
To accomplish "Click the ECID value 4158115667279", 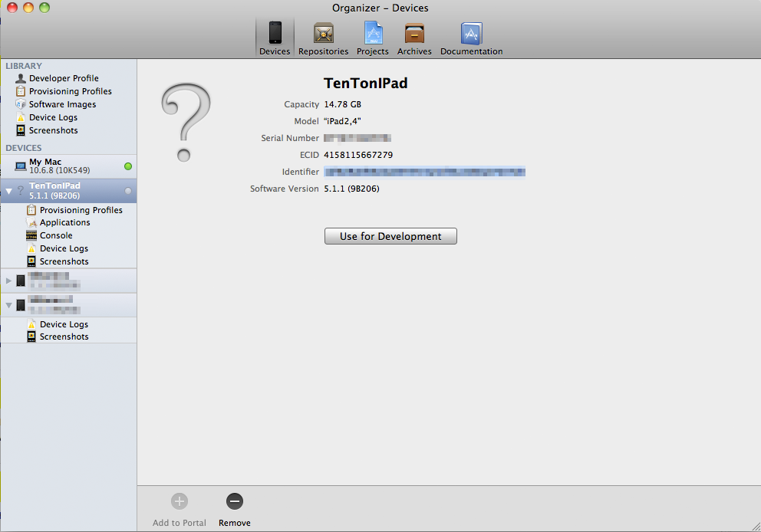I will pyautogui.click(x=358, y=155).
